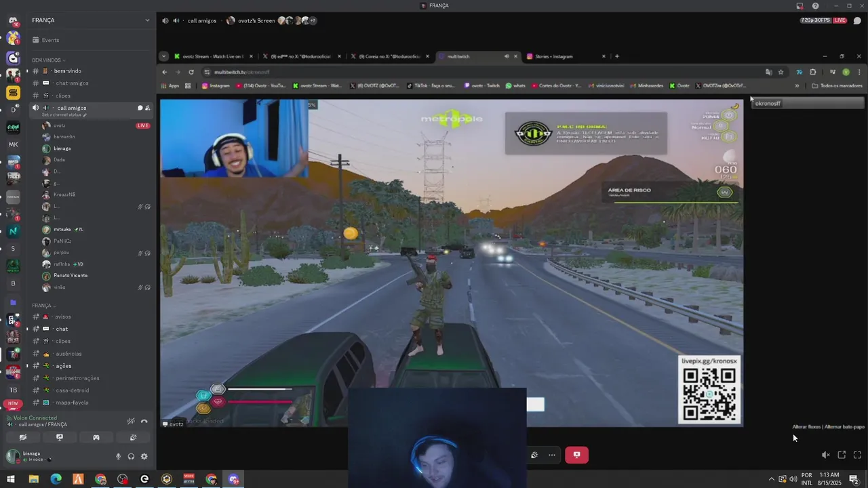The image size is (868, 488).
Task: Open the ações channel
Action: coord(90,366)
